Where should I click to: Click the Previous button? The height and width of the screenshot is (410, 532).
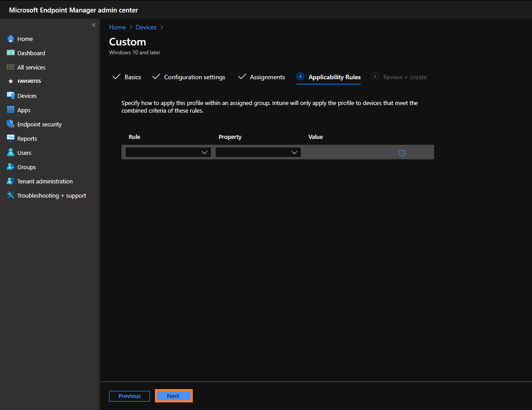pyautogui.click(x=129, y=396)
